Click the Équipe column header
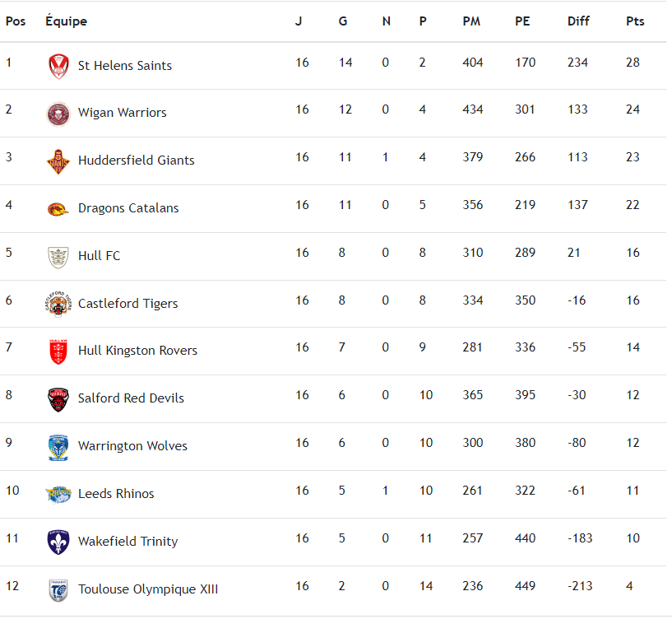 tap(66, 21)
